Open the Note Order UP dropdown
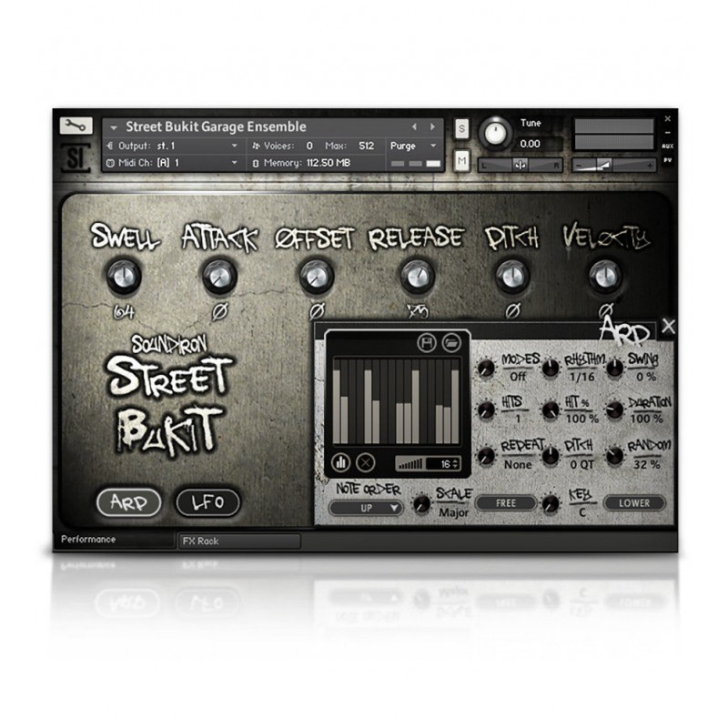 [366, 508]
